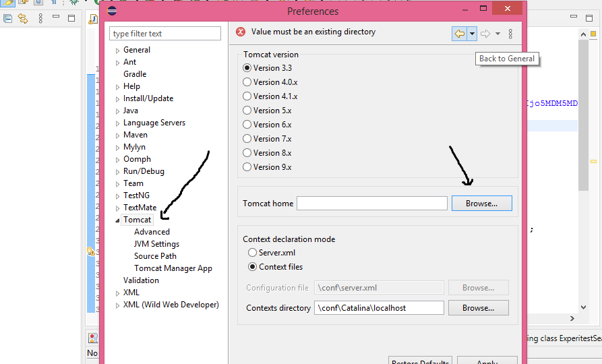Expand the Java preferences node
The width and height of the screenshot is (602, 364).
(x=117, y=111)
